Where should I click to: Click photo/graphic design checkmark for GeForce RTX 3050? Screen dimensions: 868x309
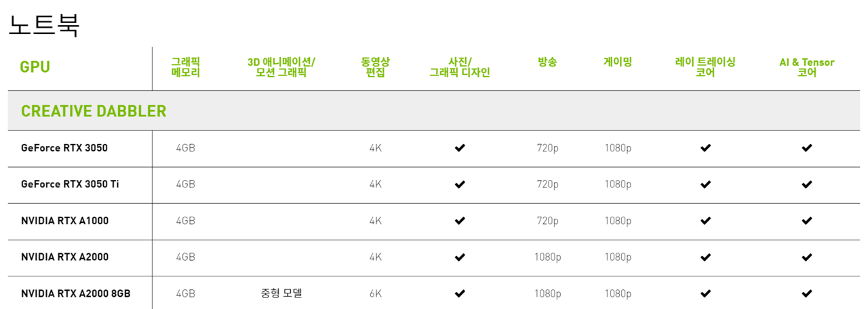click(x=460, y=148)
